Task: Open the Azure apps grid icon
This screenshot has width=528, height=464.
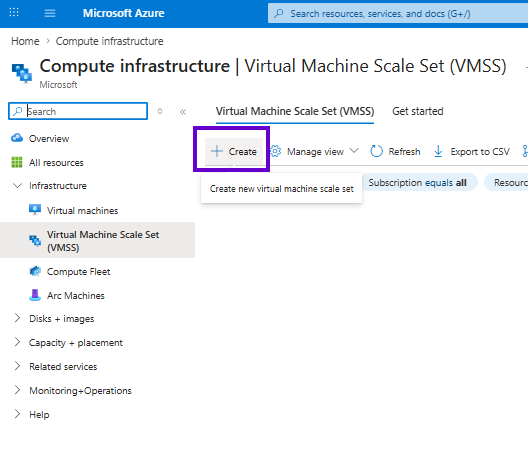Action: click(x=14, y=13)
